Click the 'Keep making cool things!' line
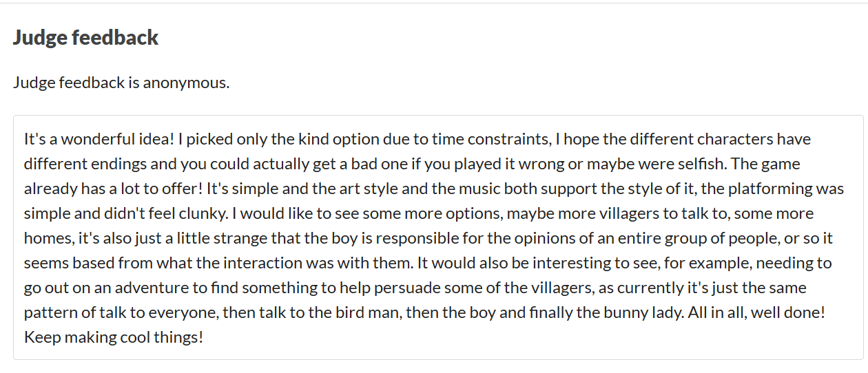The height and width of the screenshot is (373, 868). click(114, 337)
